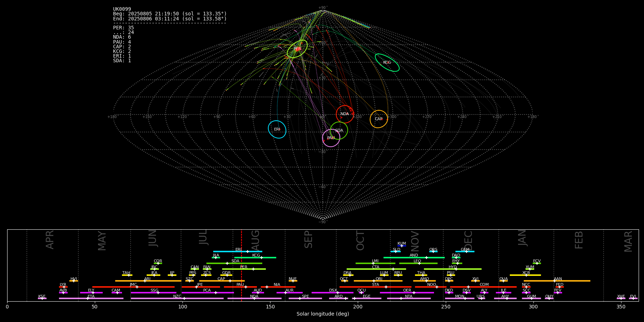Click the HYD shower bar in the timeline

(x=453, y=269)
